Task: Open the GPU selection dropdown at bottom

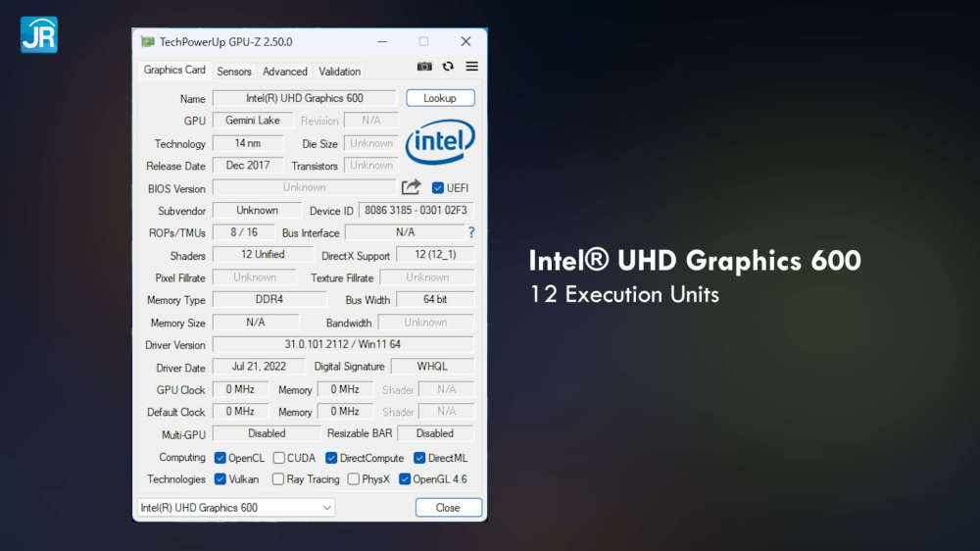Action: coord(236,507)
